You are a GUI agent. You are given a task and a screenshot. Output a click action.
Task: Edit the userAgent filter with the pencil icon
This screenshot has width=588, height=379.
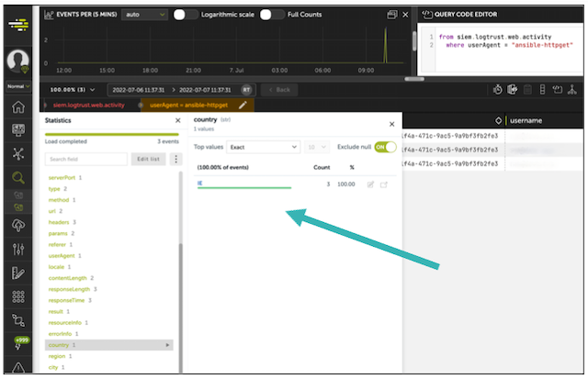243,106
